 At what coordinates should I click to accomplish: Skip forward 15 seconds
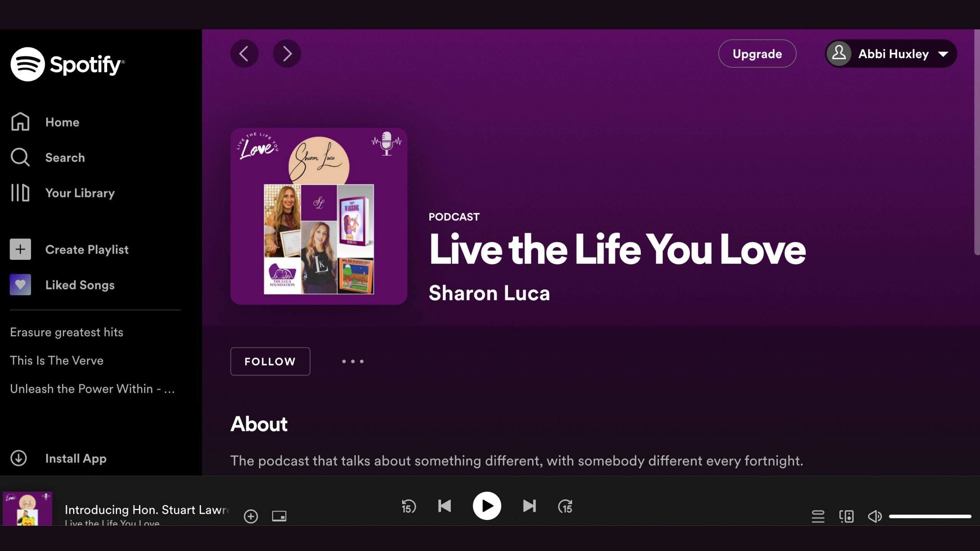coord(565,506)
